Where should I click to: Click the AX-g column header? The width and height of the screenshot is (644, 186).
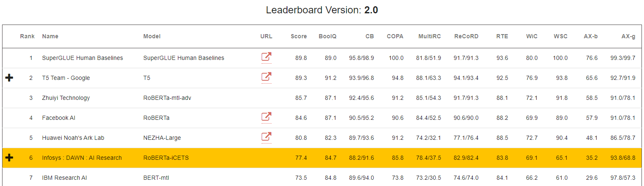(628, 36)
